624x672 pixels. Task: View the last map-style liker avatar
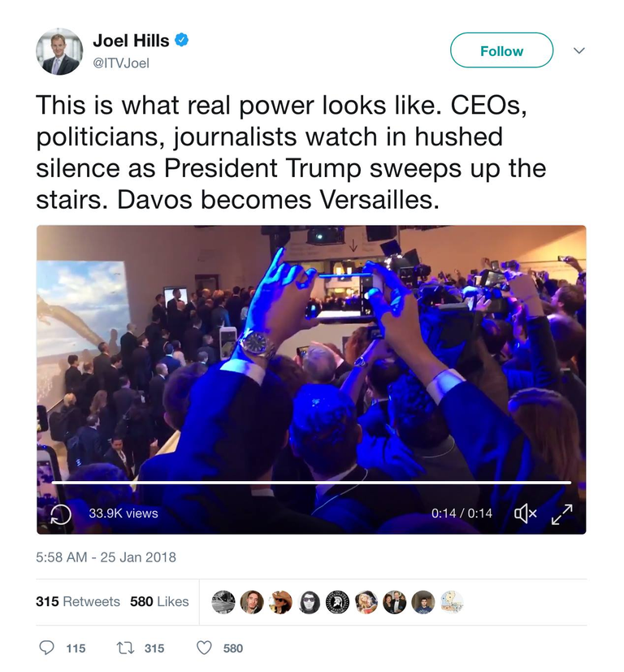(452, 602)
